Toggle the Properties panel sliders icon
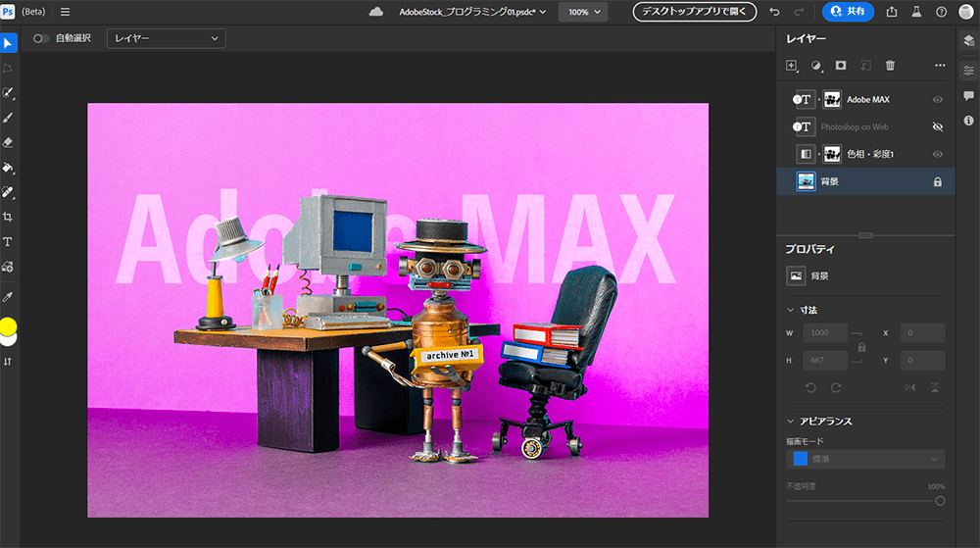Screen dimensions: 980x548 [969, 70]
